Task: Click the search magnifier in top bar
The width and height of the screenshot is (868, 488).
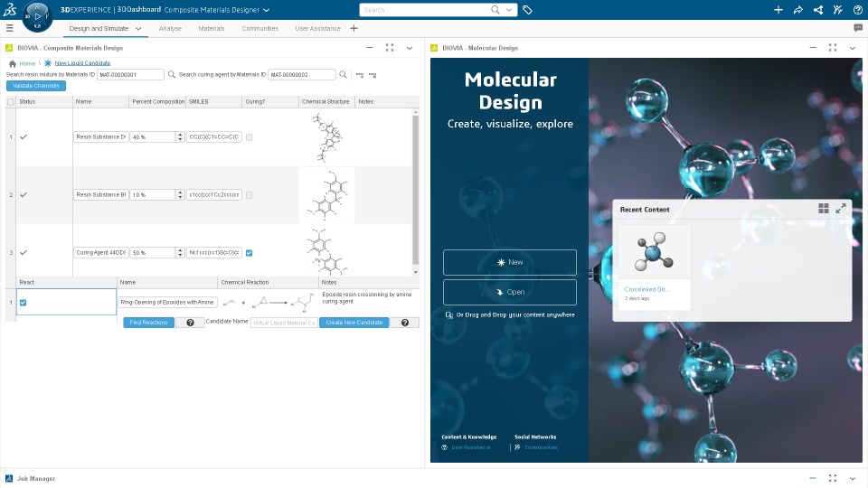Action: pyautogui.click(x=495, y=10)
